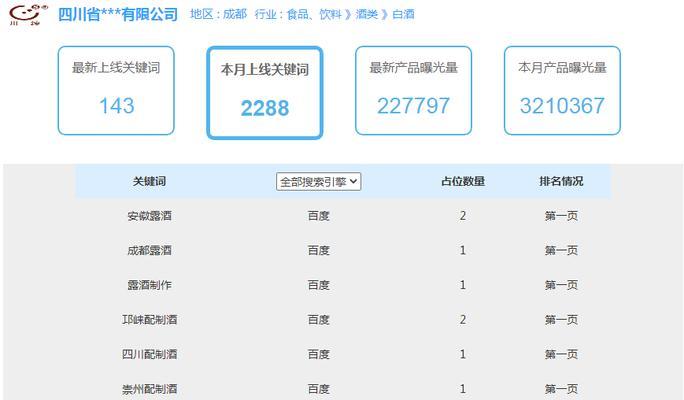Click the keyword 四川配制酒
684x400 pixels.
pos(149,354)
